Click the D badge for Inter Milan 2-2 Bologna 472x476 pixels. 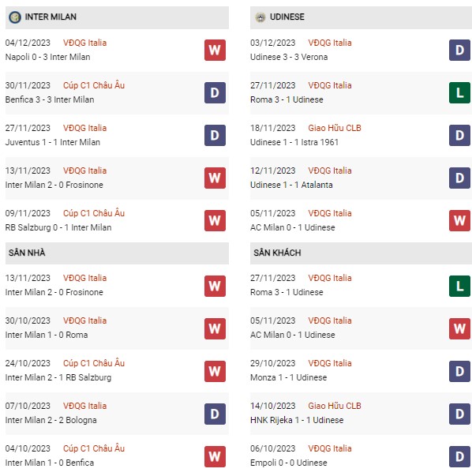(215, 414)
